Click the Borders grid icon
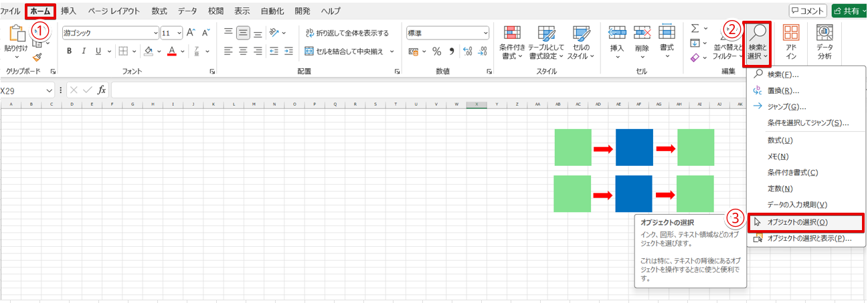Screen dimensions: 868x303 click(x=123, y=51)
